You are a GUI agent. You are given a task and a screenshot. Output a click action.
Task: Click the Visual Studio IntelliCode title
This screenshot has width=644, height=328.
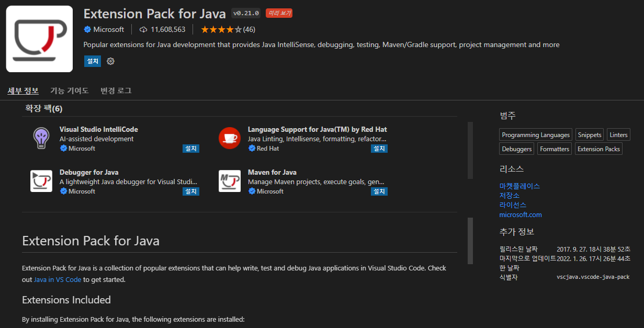99,129
